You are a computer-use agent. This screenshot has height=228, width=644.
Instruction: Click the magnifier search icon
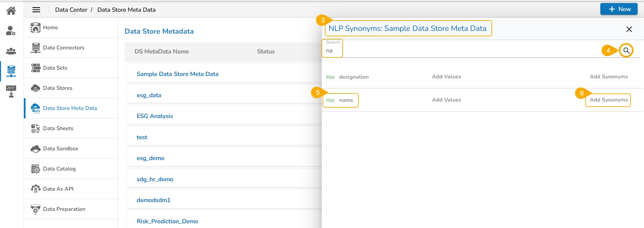click(626, 51)
